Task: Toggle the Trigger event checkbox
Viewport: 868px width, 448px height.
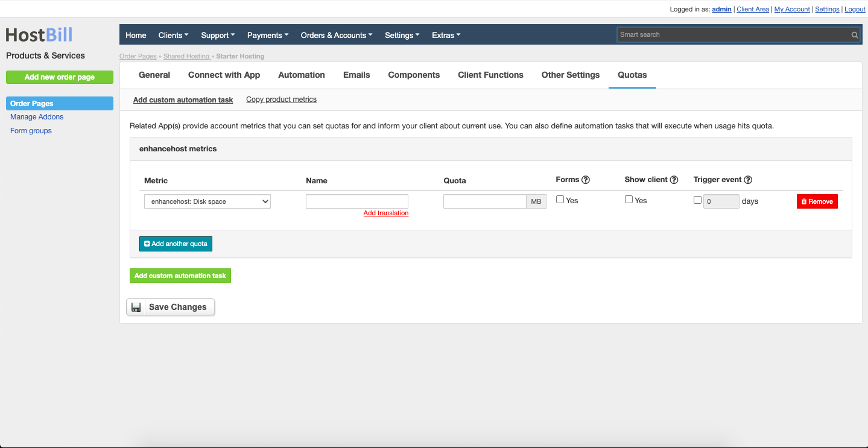Action: 697,200
